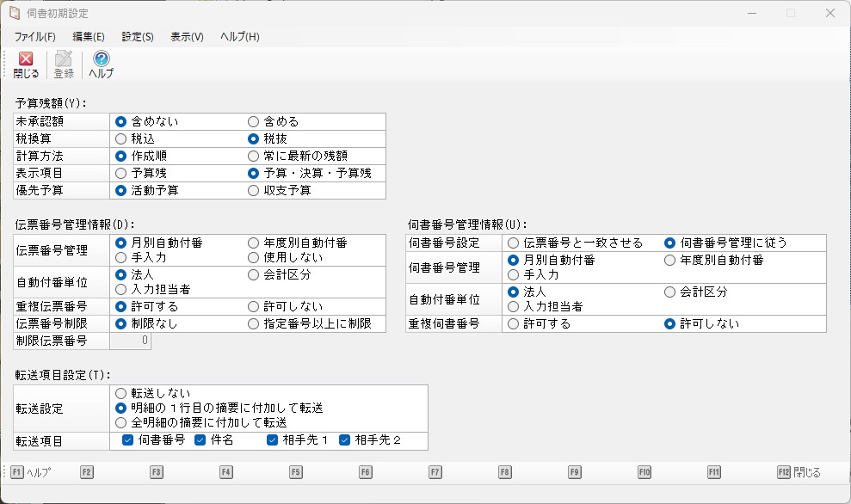This screenshot has width=851, height=504.
Task: Disable the 相手先２ checkbox
Action: (x=345, y=440)
